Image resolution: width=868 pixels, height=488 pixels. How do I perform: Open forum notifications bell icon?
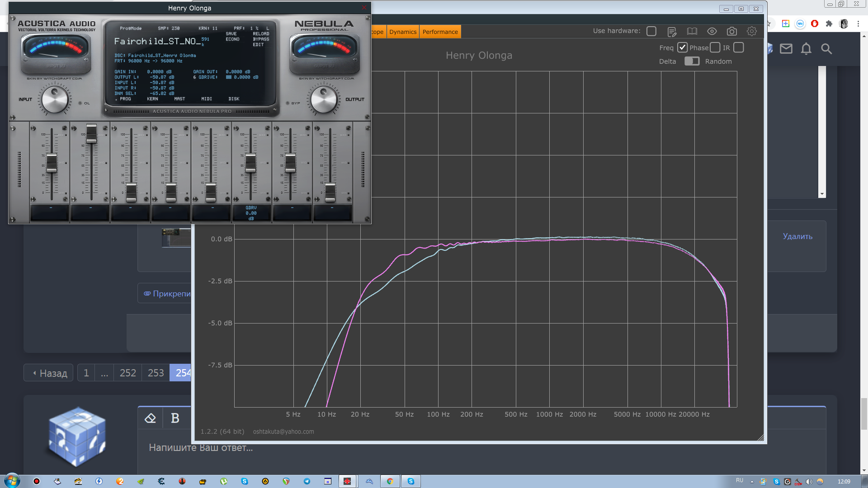tap(806, 48)
